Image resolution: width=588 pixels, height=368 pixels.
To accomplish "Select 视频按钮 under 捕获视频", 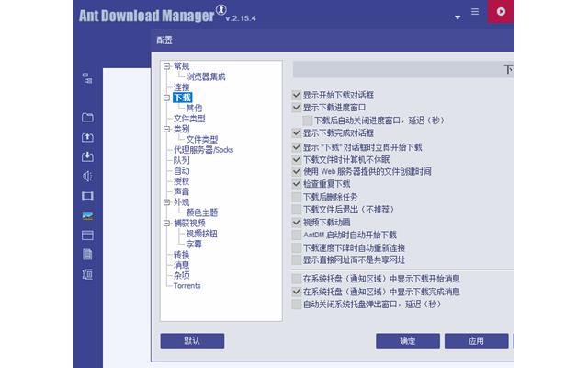I will pos(202,234).
